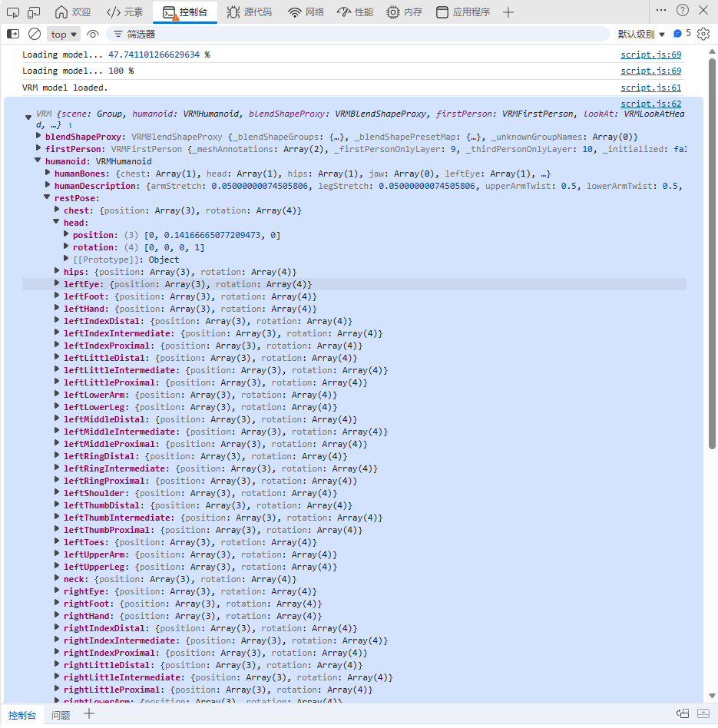Open the 欢迎 welcome tab
The width and height of the screenshot is (718, 728).
73,12
